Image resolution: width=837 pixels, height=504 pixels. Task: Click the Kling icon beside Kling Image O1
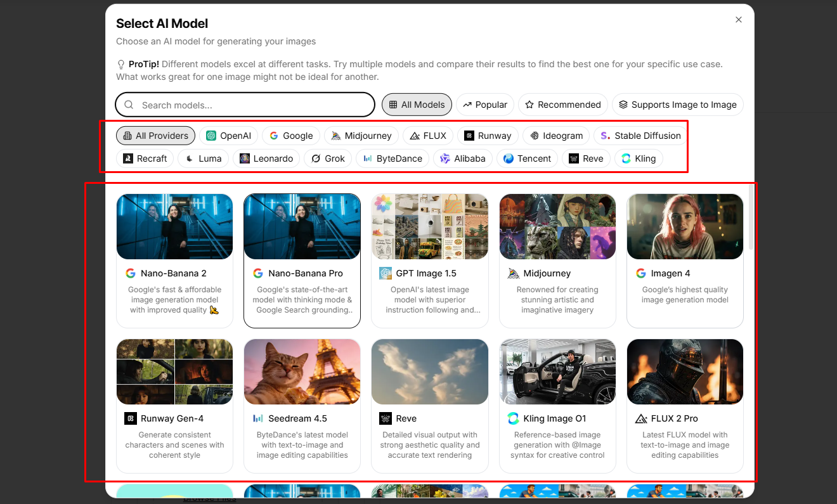pos(514,418)
